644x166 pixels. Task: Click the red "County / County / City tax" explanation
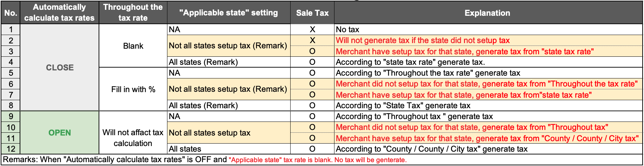click(488, 138)
